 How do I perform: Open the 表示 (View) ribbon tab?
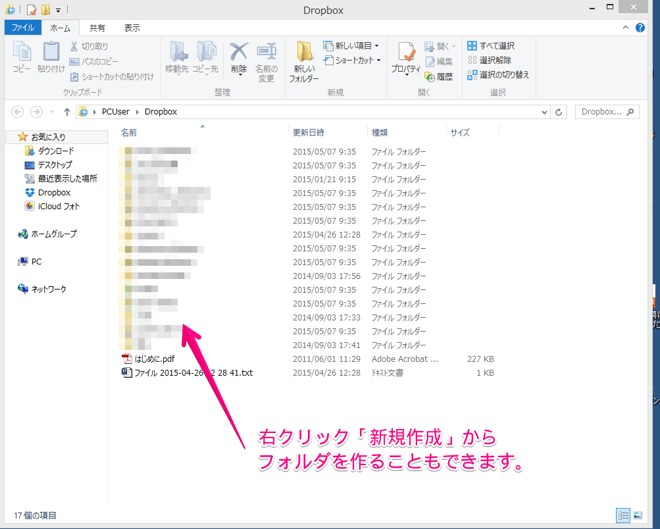pos(132,28)
